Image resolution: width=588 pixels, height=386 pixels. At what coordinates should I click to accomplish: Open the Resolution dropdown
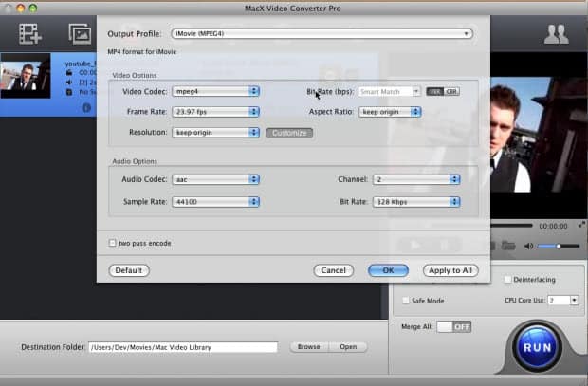(215, 133)
